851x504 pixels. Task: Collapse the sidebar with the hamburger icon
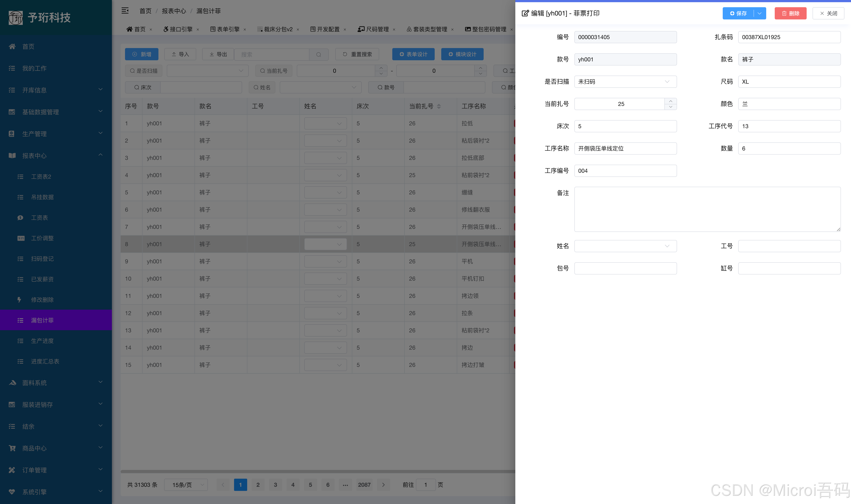(x=125, y=10)
